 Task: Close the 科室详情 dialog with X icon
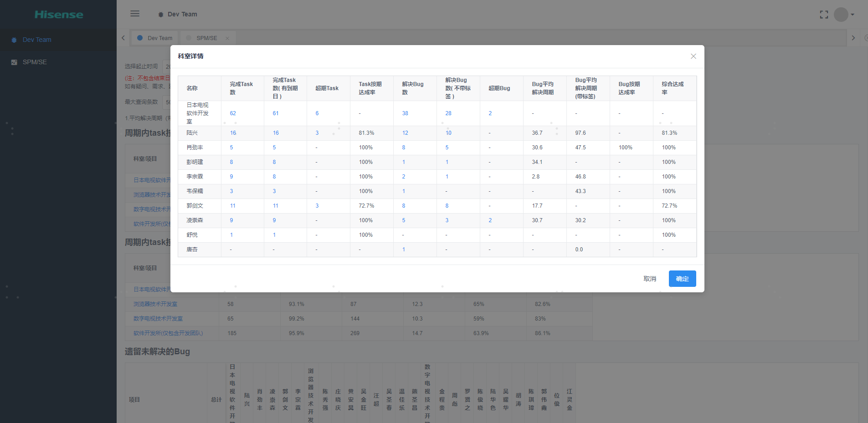click(693, 56)
